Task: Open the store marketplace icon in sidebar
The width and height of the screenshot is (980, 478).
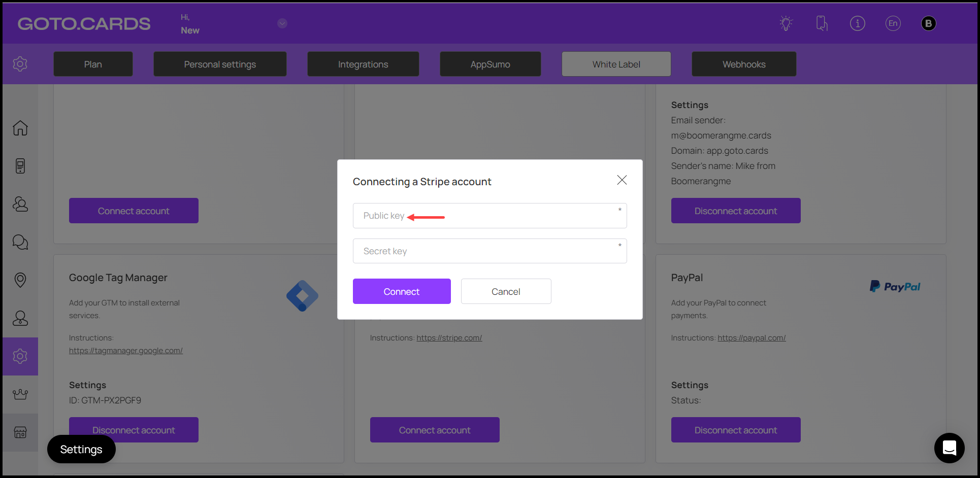Action: point(20,432)
